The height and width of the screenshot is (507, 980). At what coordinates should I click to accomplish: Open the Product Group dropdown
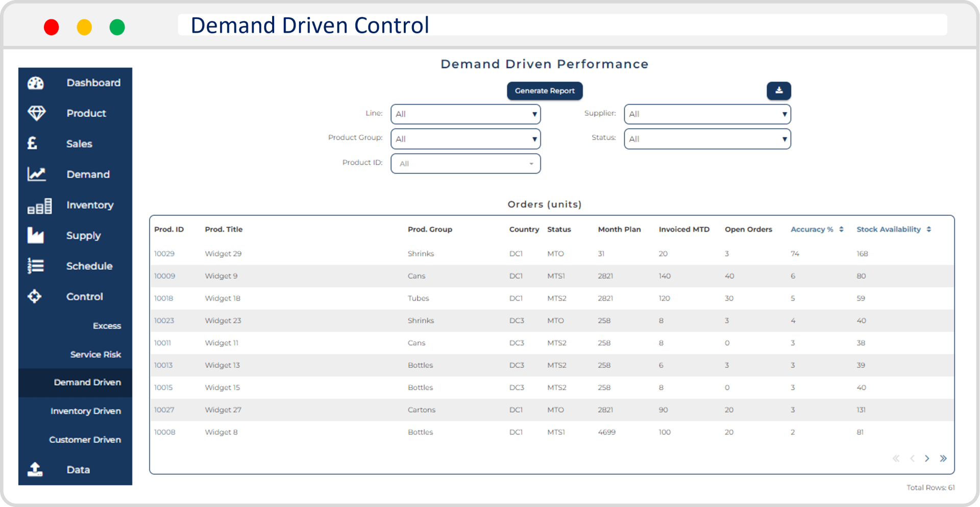tap(465, 139)
